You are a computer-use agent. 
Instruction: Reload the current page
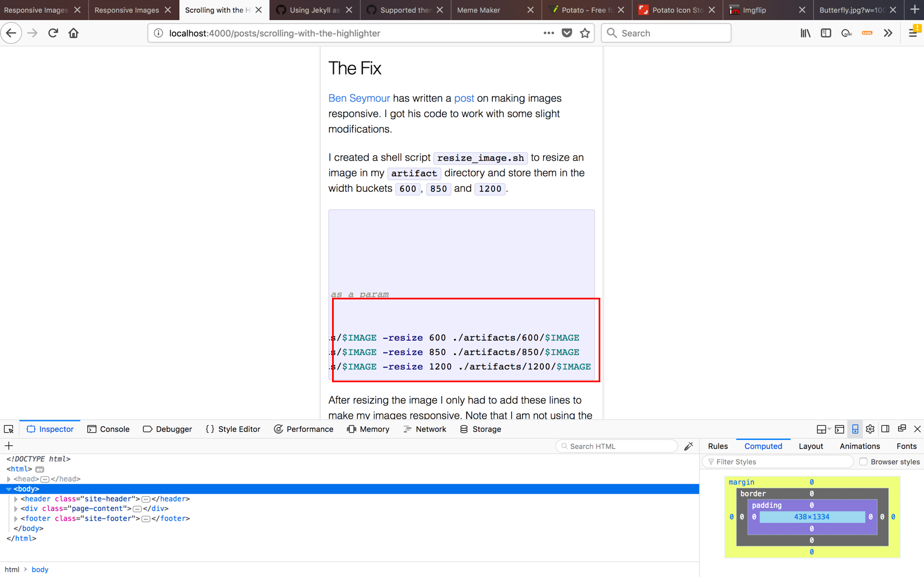(53, 33)
